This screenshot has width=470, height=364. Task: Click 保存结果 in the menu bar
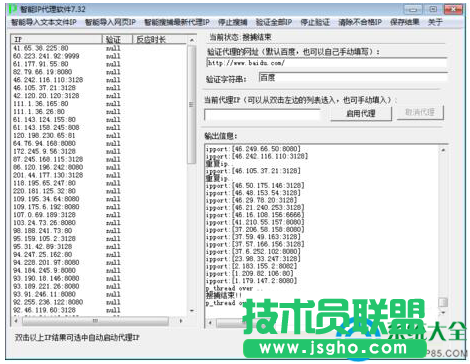[x=404, y=22]
